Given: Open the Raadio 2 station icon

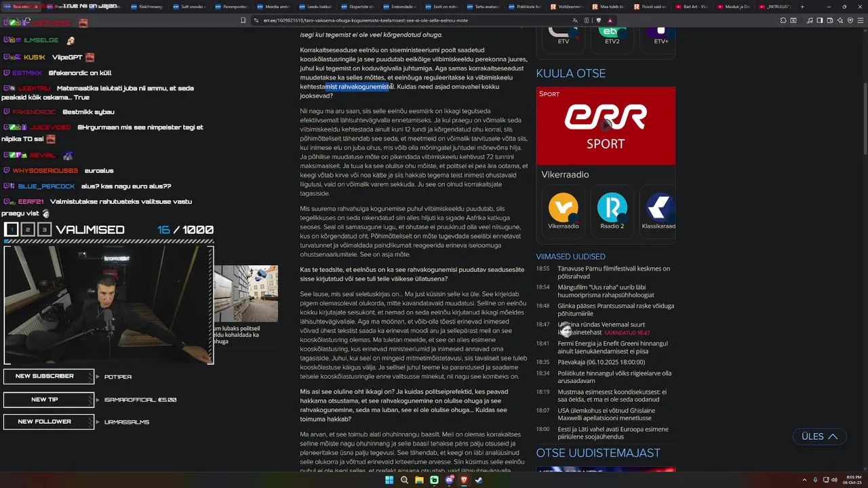Looking at the screenshot, I should coord(612,207).
